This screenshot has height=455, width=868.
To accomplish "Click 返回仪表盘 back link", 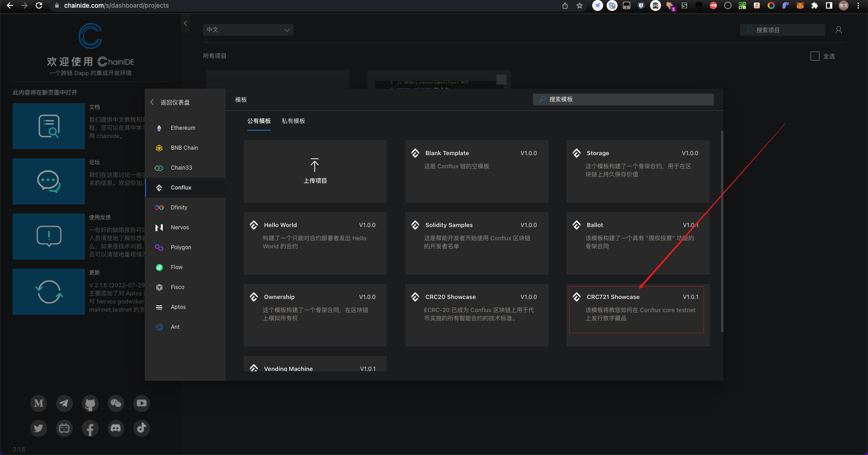I will [170, 102].
